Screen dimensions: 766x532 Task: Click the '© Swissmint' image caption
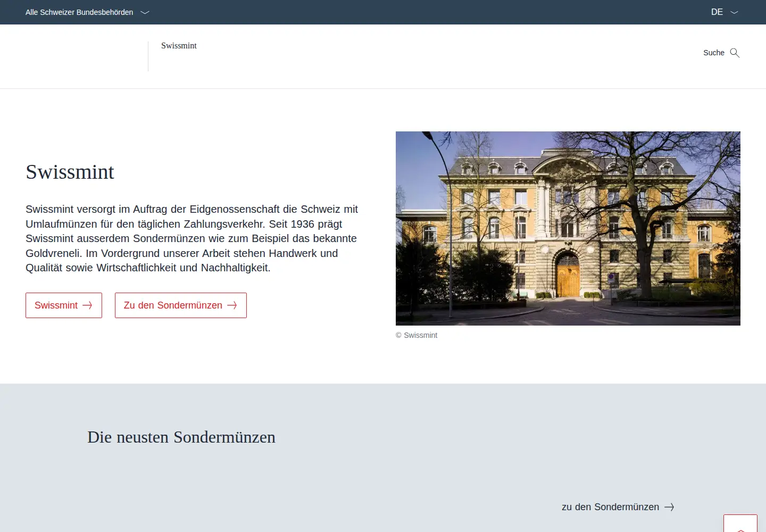coord(417,335)
